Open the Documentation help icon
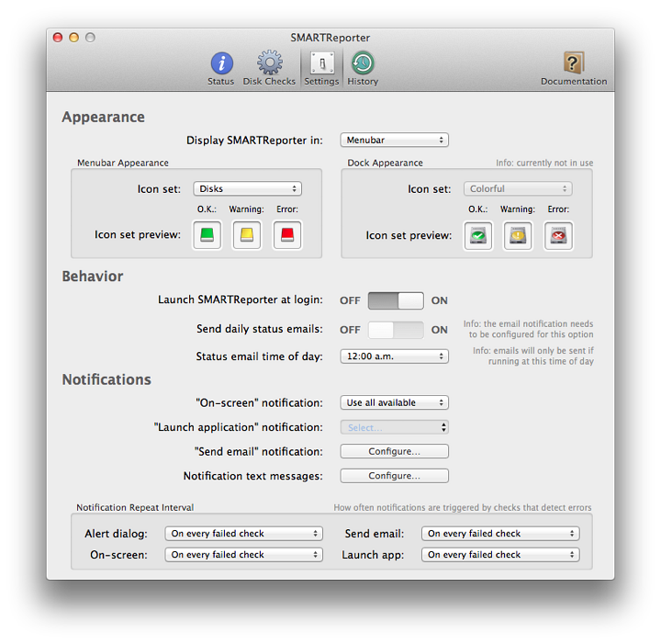 pos(574,62)
